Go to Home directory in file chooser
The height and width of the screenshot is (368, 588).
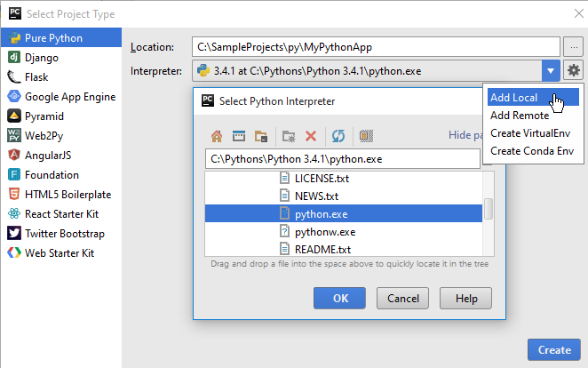(217, 136)
